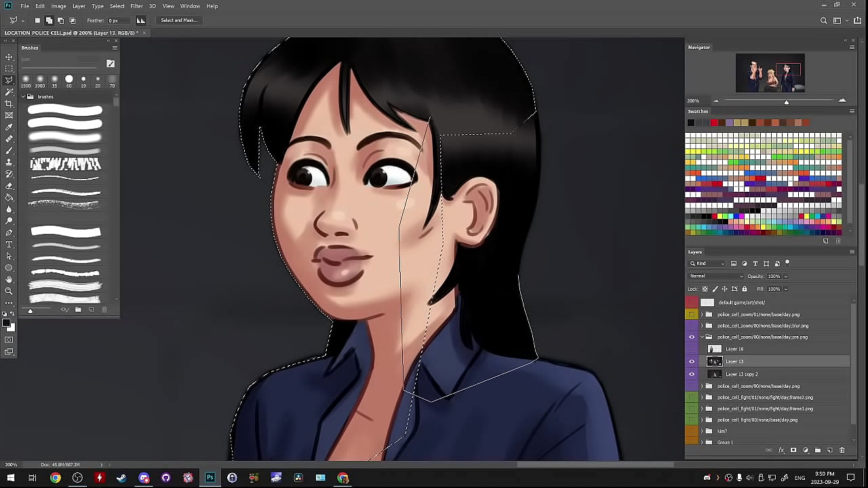
Task: Click the lock all layer icon
Action: click(744, 289)
